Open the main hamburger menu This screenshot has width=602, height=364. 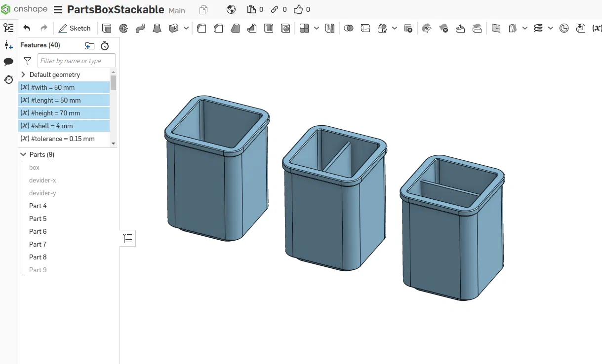point(58,9)
